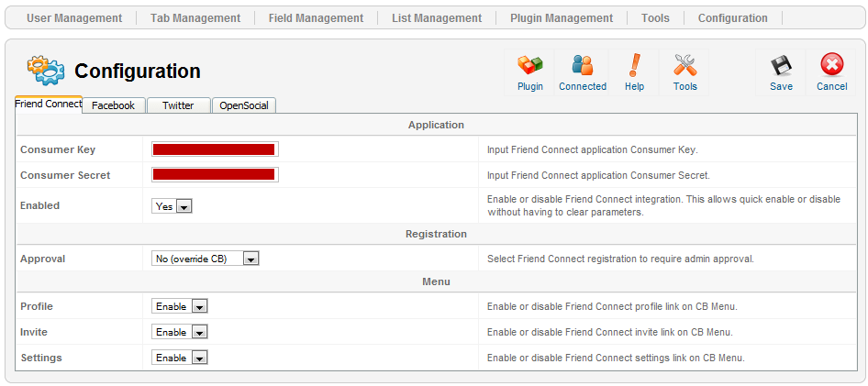Open the Tab Management menu
This screenshot has width=868, height=386.
click(x=195, y=18)
